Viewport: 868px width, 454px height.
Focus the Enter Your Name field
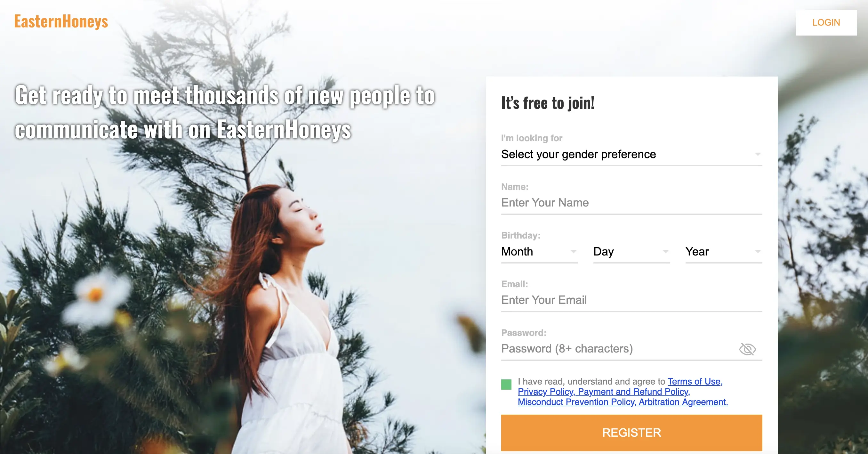tap(631, 203)
